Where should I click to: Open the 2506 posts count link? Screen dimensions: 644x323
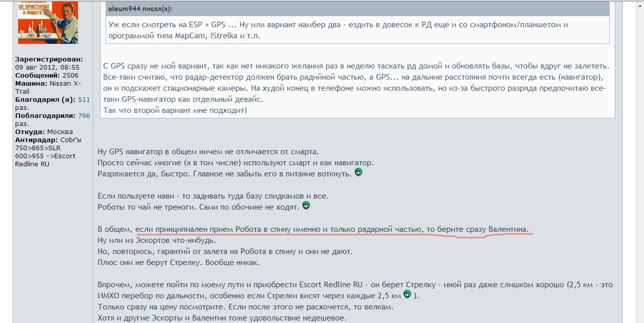(x=70, y=76)
